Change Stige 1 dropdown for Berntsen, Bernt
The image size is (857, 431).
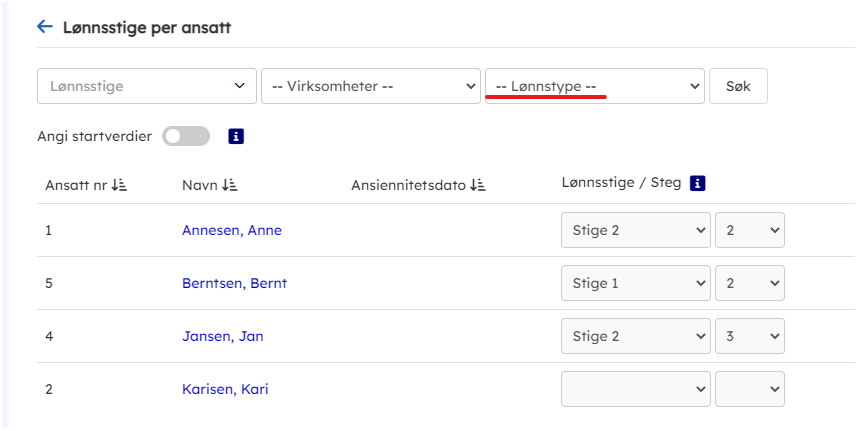(635, 283)
